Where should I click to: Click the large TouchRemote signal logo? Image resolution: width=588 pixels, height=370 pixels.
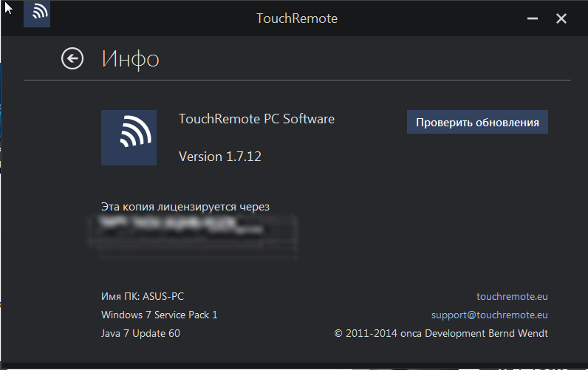pyautogui.click(x=129, y=137)
